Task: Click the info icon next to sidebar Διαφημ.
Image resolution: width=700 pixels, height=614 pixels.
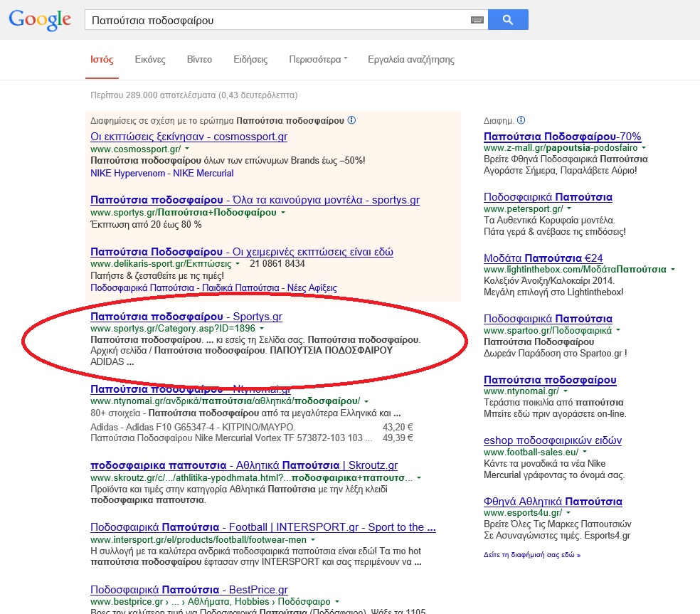Action: pos(521,120)
